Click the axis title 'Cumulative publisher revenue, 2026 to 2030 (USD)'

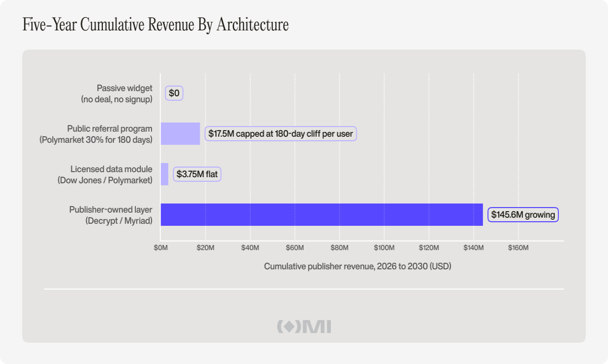[x=358, y=266]
